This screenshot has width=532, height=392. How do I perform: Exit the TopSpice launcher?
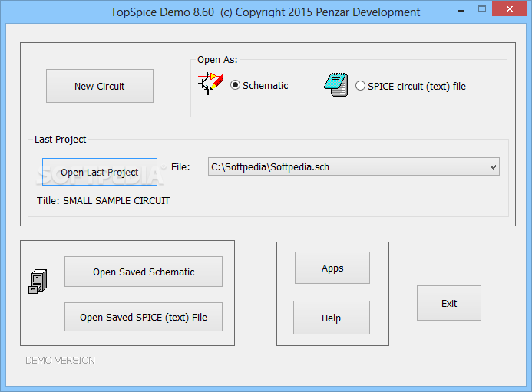point(449,303)
